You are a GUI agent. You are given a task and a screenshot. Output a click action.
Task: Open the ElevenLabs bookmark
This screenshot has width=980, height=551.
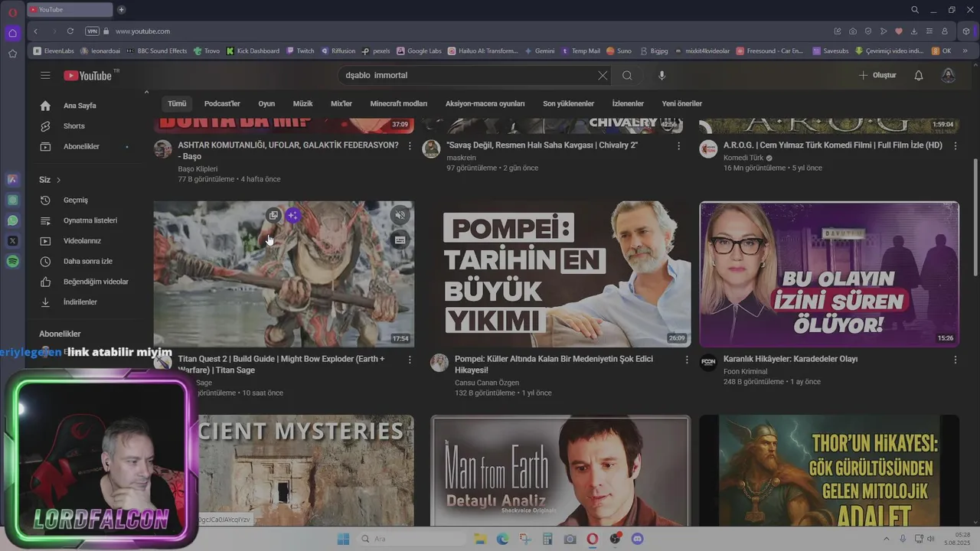[x=54, y=51]
